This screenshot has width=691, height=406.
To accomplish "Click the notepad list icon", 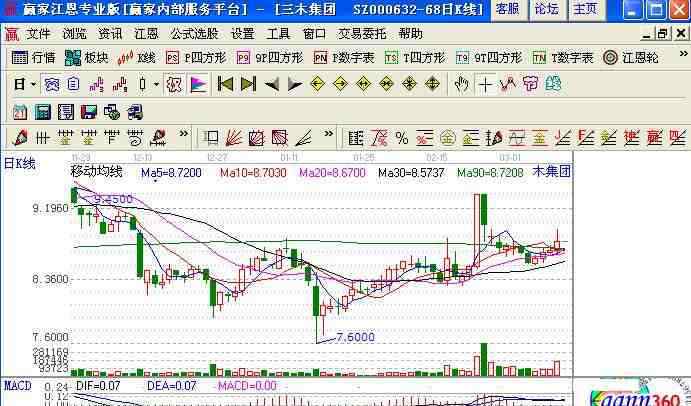I will pos(66,112).
